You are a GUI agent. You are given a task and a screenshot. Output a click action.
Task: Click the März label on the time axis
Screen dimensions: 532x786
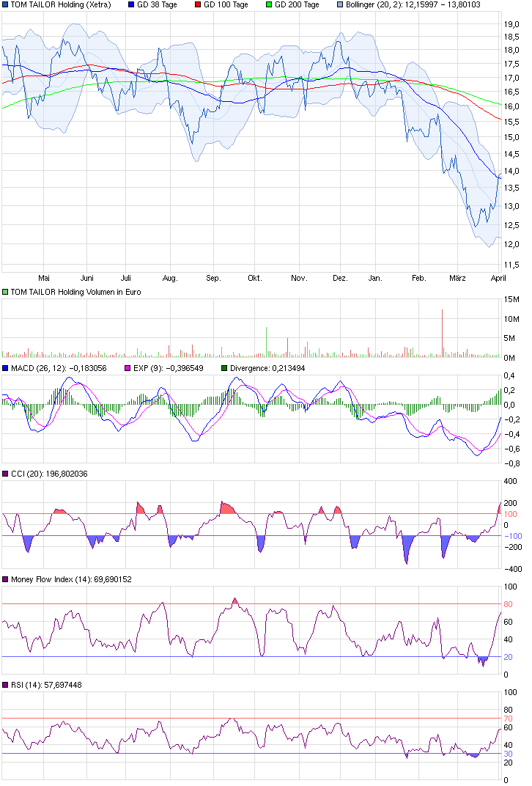(457, 279)
